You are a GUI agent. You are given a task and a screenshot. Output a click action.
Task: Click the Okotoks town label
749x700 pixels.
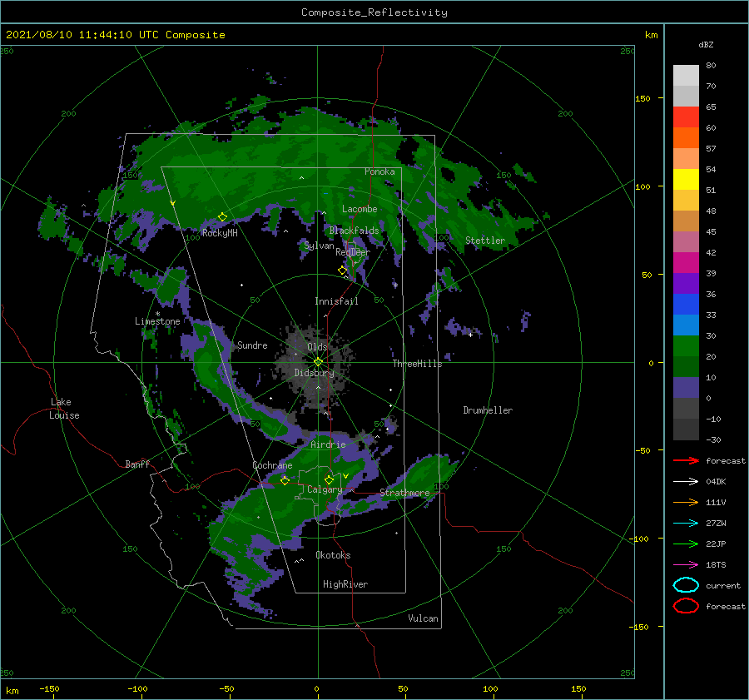click(x=333, y=555)
